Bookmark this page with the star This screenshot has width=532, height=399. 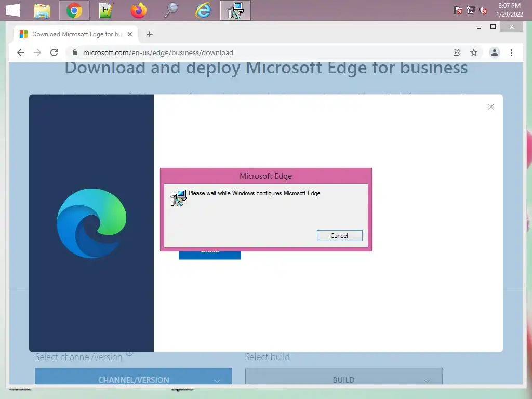pos(474,52)
